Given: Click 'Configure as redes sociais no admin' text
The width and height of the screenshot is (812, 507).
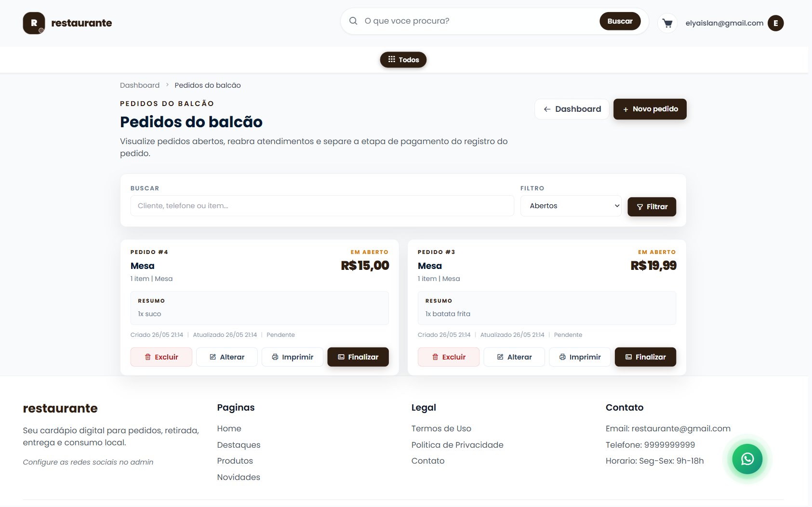Looking at the screenshot, I should pos(88,462).
